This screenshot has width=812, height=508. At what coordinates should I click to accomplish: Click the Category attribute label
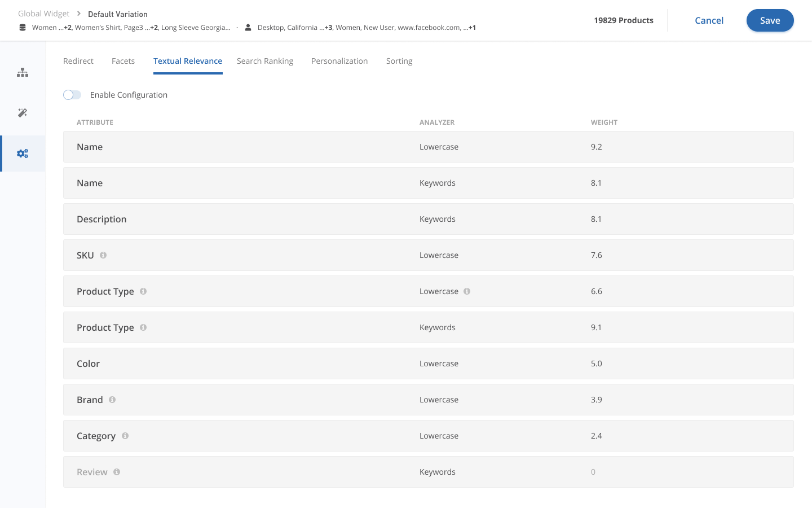click(x=96, y=436)
